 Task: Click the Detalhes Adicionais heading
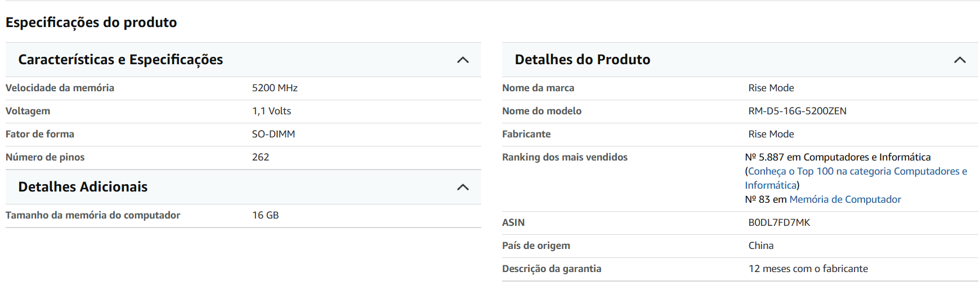83,187
